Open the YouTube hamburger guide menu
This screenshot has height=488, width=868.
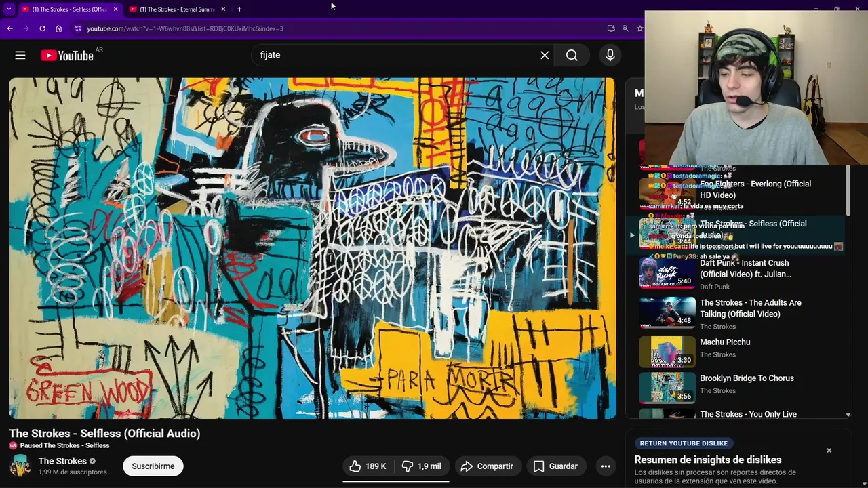click(x=20, y=56)
